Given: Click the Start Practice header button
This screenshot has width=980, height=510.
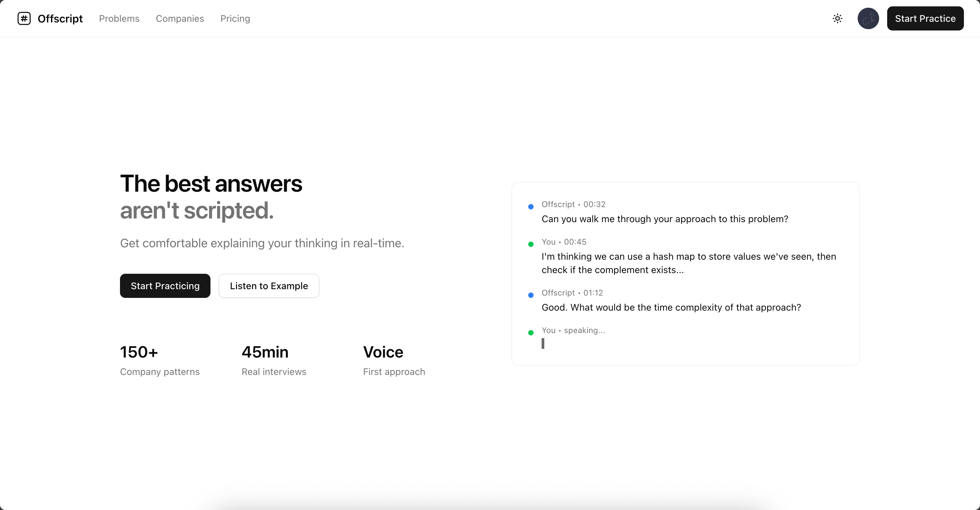Looking at the screenshot, I should pos(925,18).
